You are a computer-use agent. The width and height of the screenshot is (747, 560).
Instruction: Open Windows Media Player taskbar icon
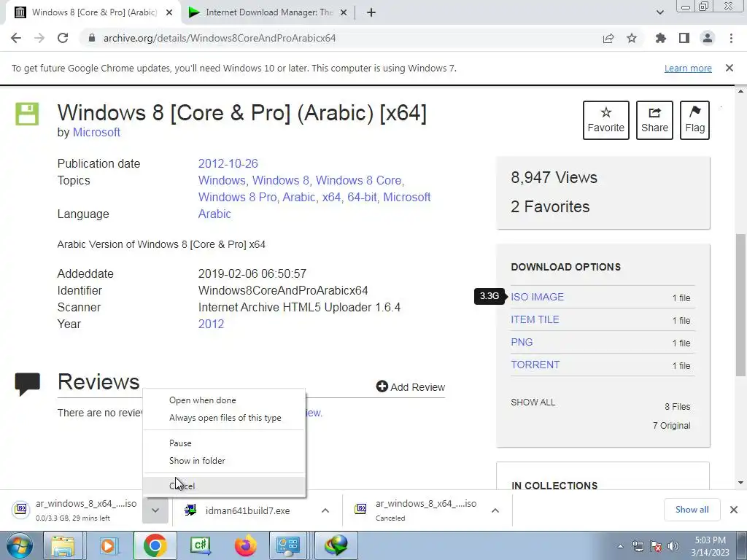click(x=108, y=545)
